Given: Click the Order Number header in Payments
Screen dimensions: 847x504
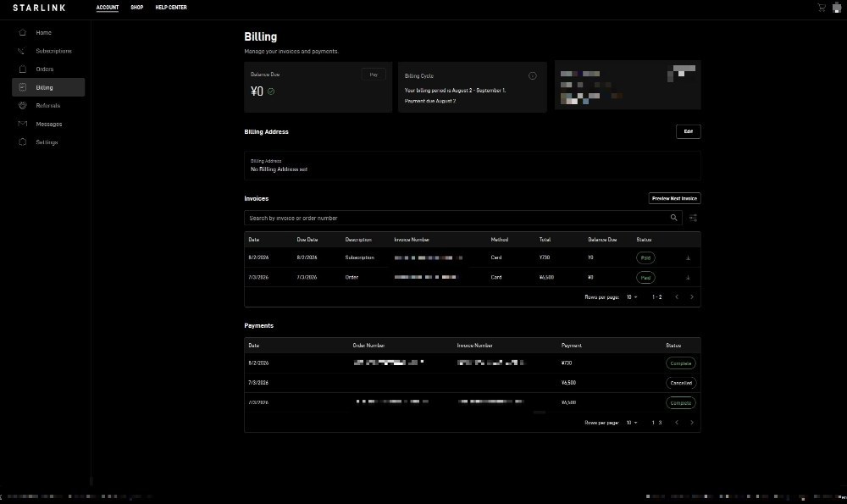Looking at the screenshot, I should [x=369, y=346].
